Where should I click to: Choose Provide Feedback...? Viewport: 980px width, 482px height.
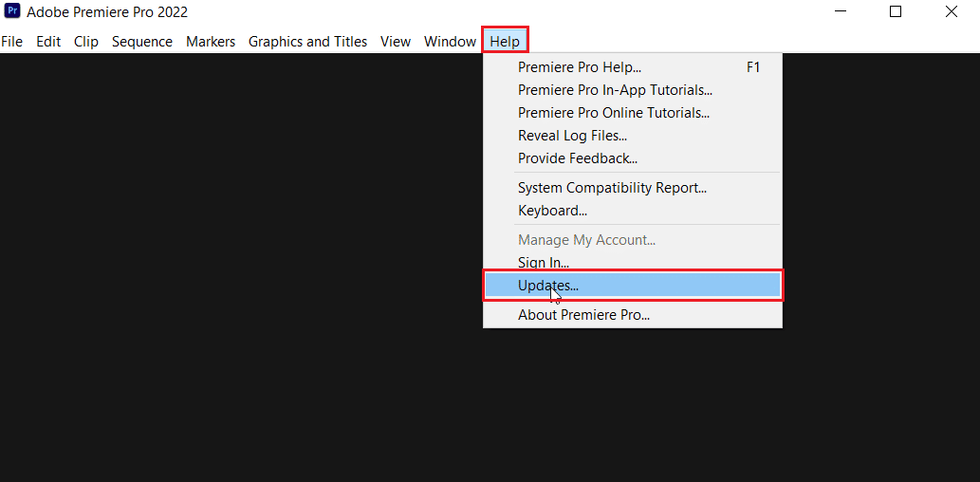tap(633, 158)
